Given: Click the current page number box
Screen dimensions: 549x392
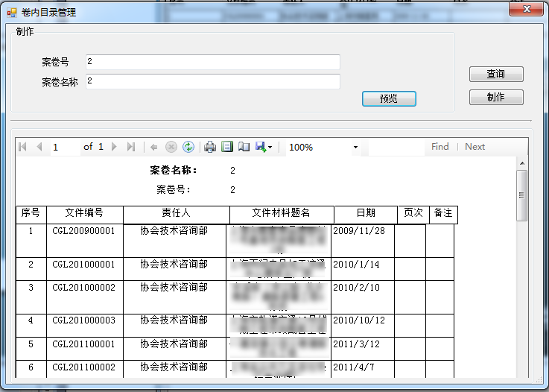Looking at the screenshot, I should pos(65,147).
